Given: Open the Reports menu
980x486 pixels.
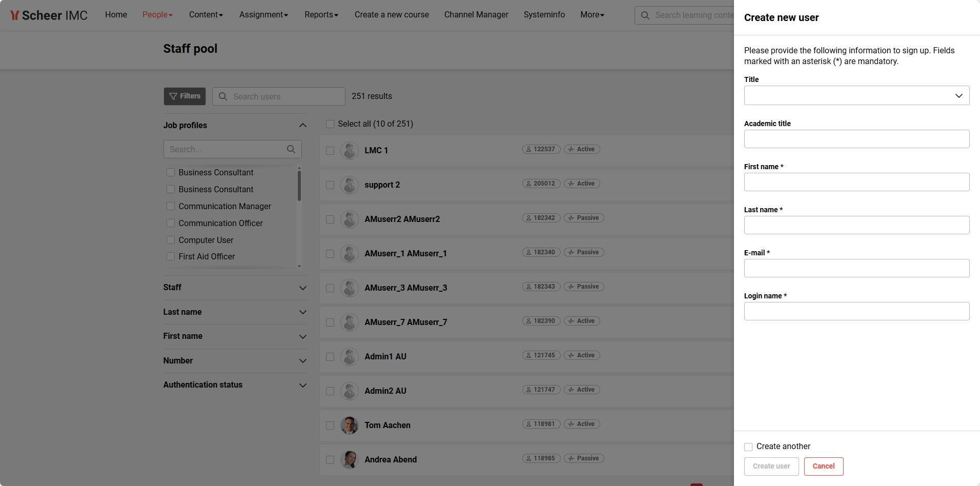Looking at the screenshot, I should (x=321, y=14).
